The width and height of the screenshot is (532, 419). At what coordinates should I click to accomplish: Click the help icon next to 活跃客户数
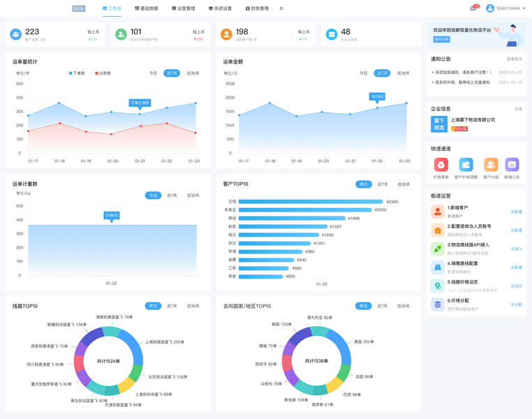[255, 40]
